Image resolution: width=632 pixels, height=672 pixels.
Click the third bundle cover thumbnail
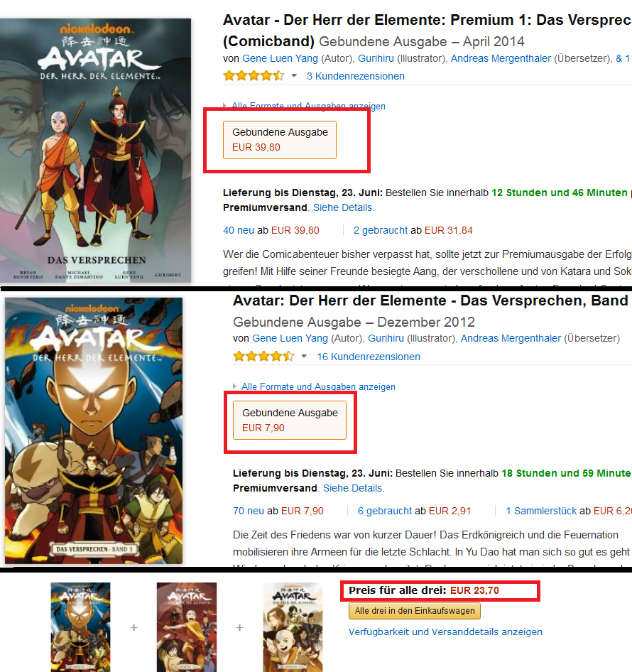293,627
